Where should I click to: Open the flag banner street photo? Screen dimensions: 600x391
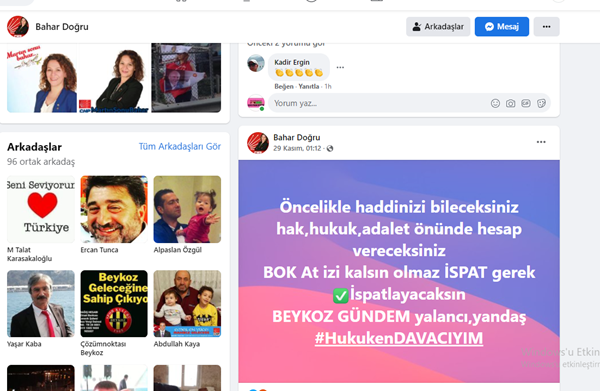[x=186, y=78]
